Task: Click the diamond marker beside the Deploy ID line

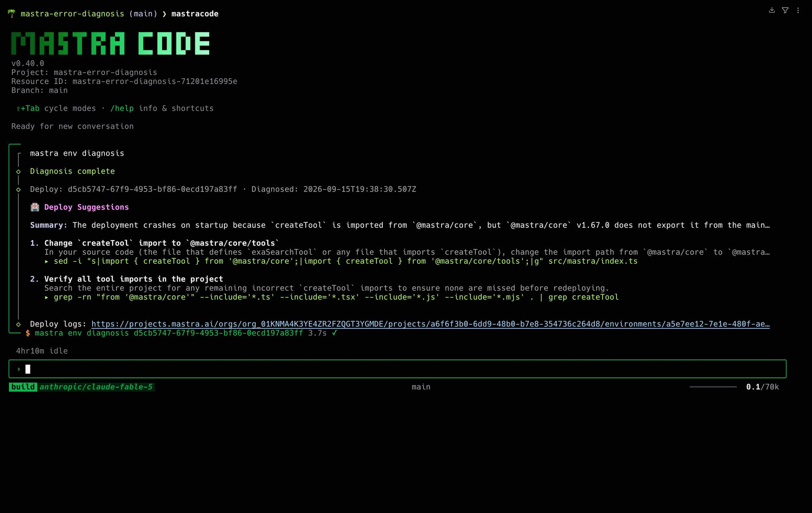Action: (18, 190)
